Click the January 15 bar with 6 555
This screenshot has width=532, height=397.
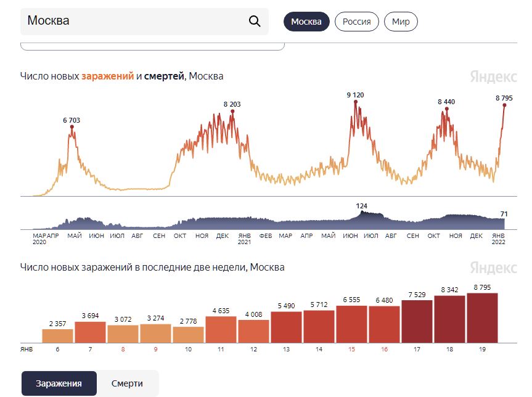coord(351,324)
